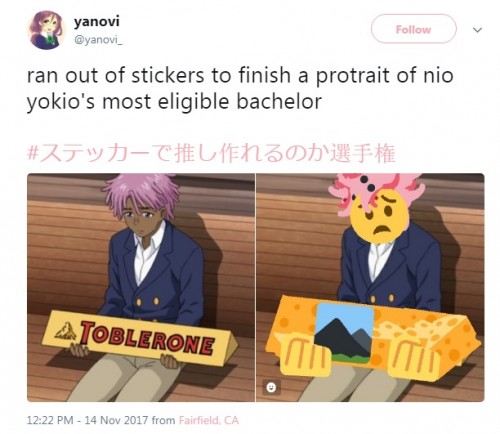Click the tweet text body
This screenshot has width=500, height=434.
pos(240,88)
